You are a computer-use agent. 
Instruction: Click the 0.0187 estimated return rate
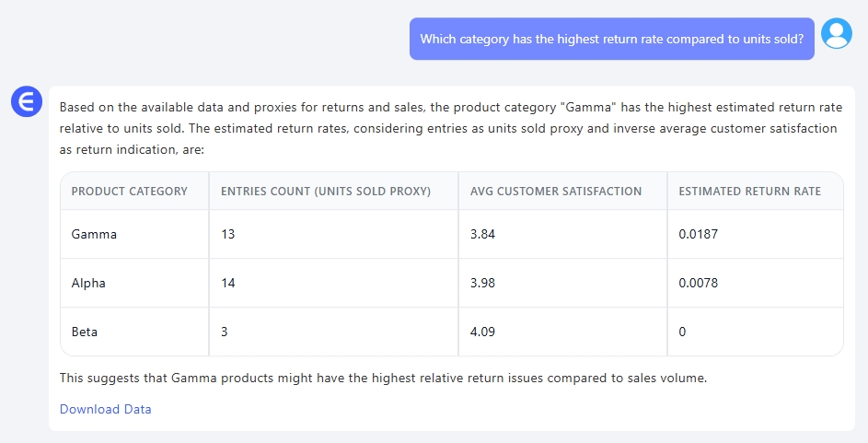[x=698, y=234]
